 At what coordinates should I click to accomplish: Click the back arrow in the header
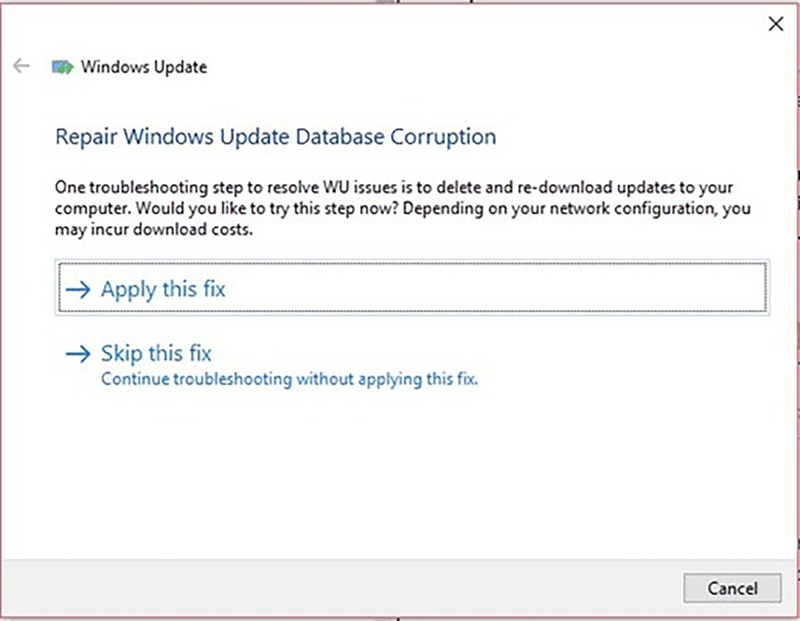coord(21,66)
